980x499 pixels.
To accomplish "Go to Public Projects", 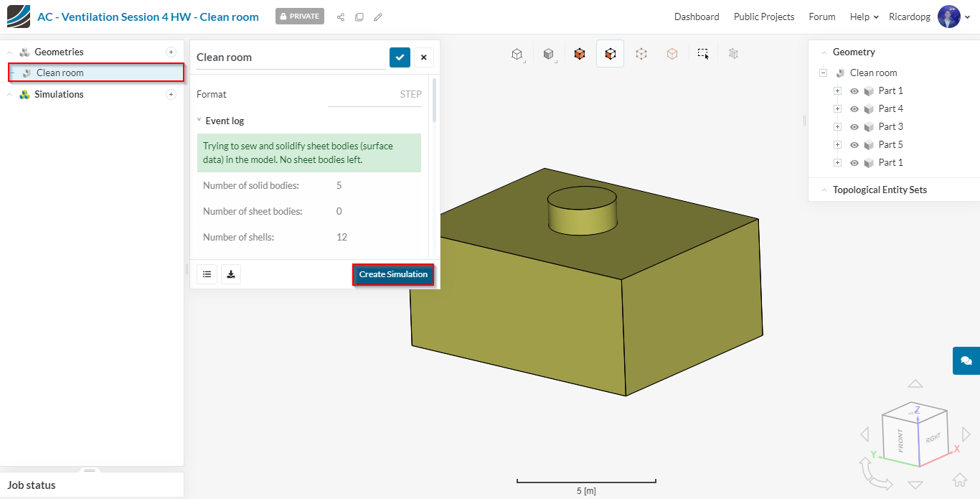I will pyautogui.click(x=763, y=17).
